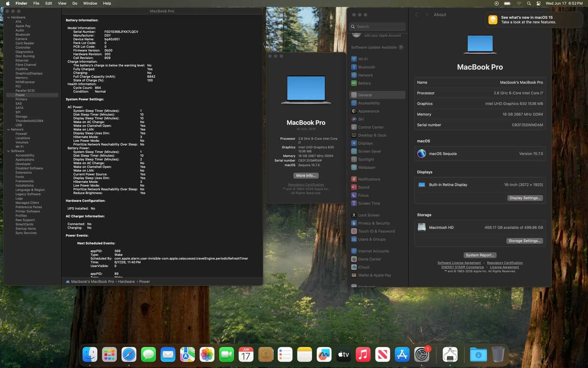The height and width of the screenshot is (368, 588).
Task: Open the File menu
Action: click(36, 3)
